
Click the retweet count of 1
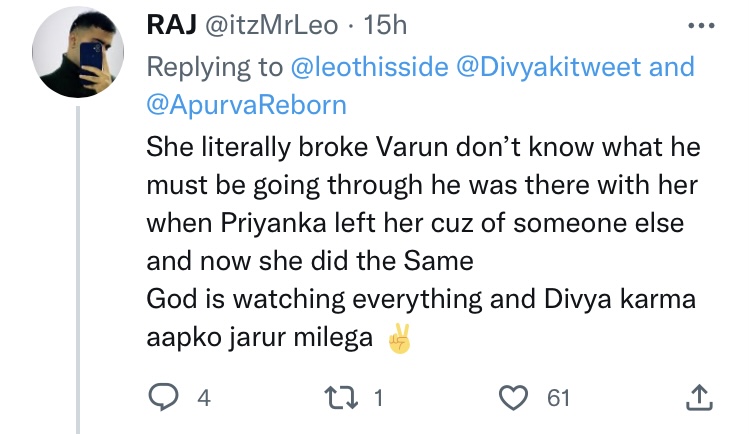click(378, 398)
